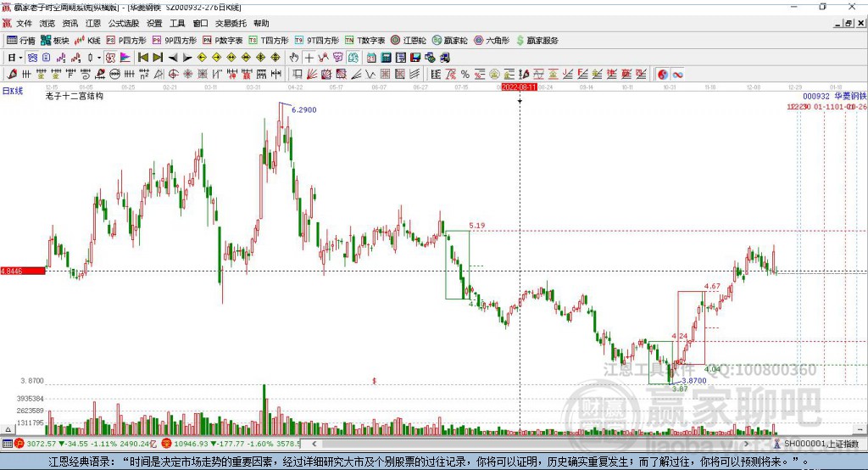Move chart right with black arrow

pyautogui.click(x=187, y=58)
